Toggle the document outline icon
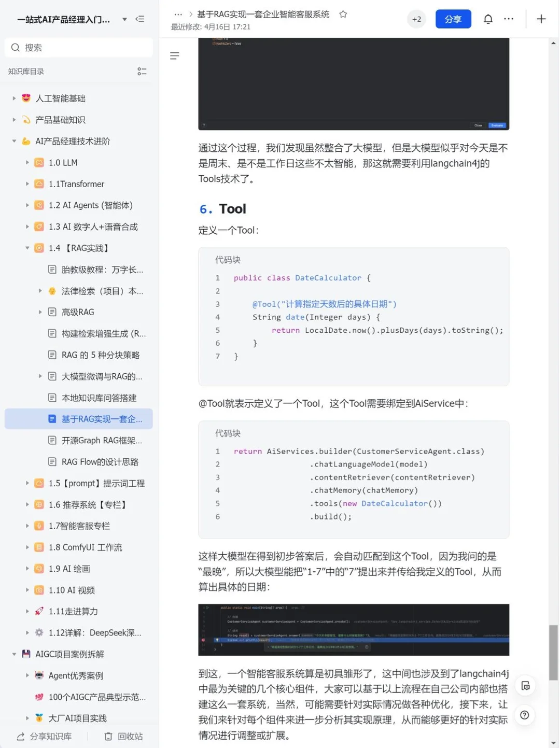This screenshot has width=560, height=748. pyautogui.click(x=175, y=55)
